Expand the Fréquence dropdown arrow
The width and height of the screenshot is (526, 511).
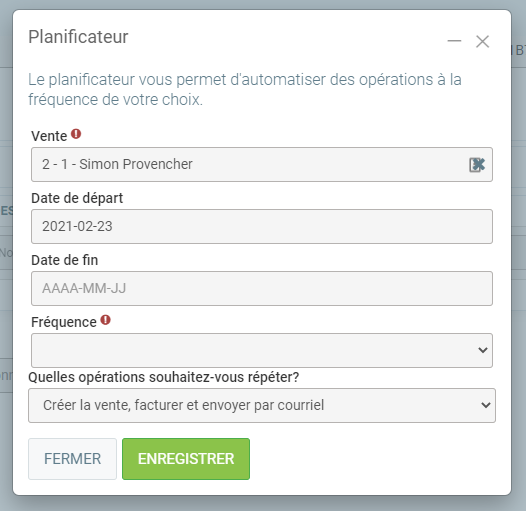click(x=483, y=350)
